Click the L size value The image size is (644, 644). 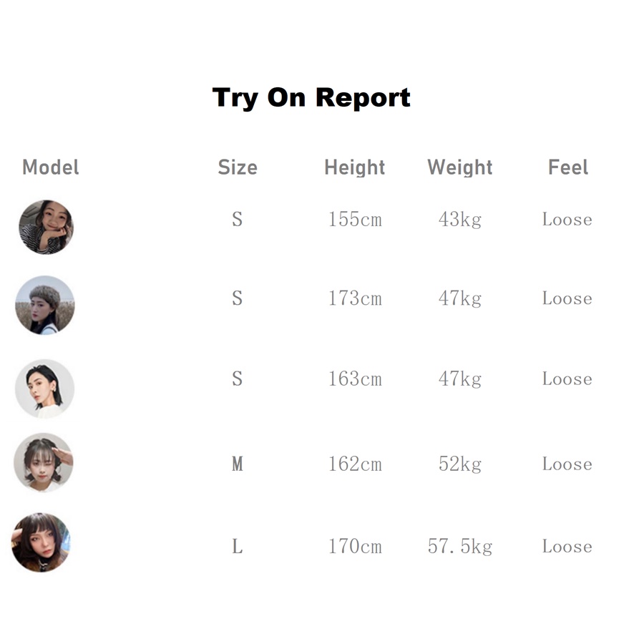238,547
